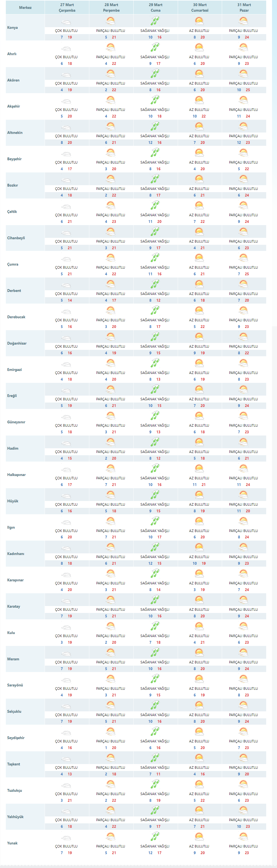Click the Merkez column header
Viewport: 277px width, 868px height.
pos(25,7)
